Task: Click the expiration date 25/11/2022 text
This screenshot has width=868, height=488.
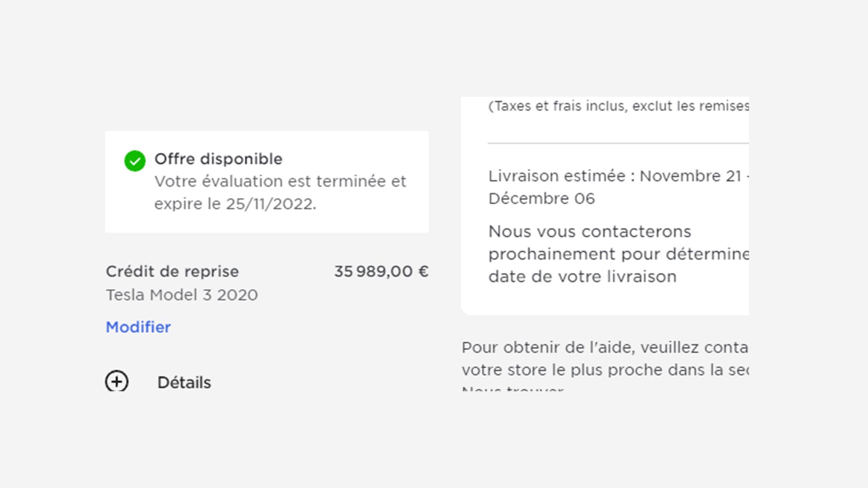Action: (x=270, y=204)
